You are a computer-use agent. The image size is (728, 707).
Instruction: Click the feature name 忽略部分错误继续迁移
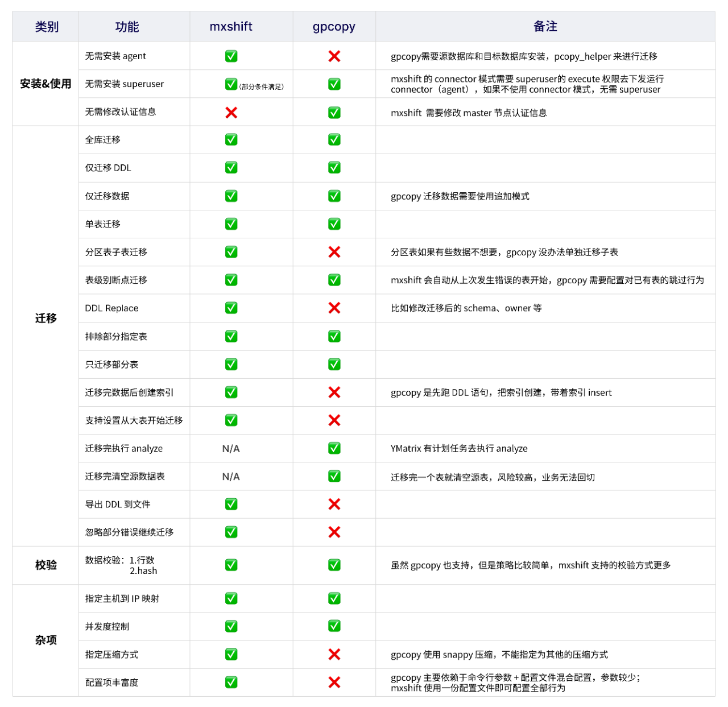pos(130,532)
